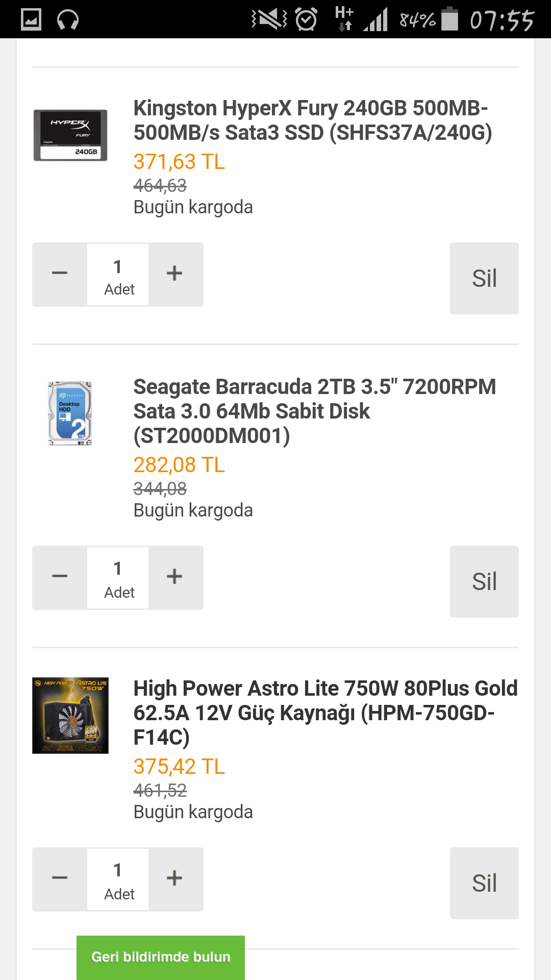Increase High Power Astro Lite quantity

pyautogui.click(x=174, y=879)
